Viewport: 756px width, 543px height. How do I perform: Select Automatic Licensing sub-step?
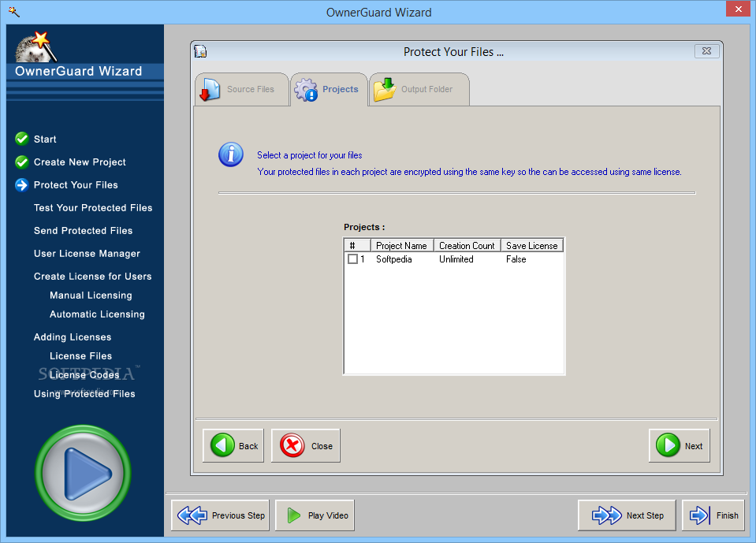[97, 314]
